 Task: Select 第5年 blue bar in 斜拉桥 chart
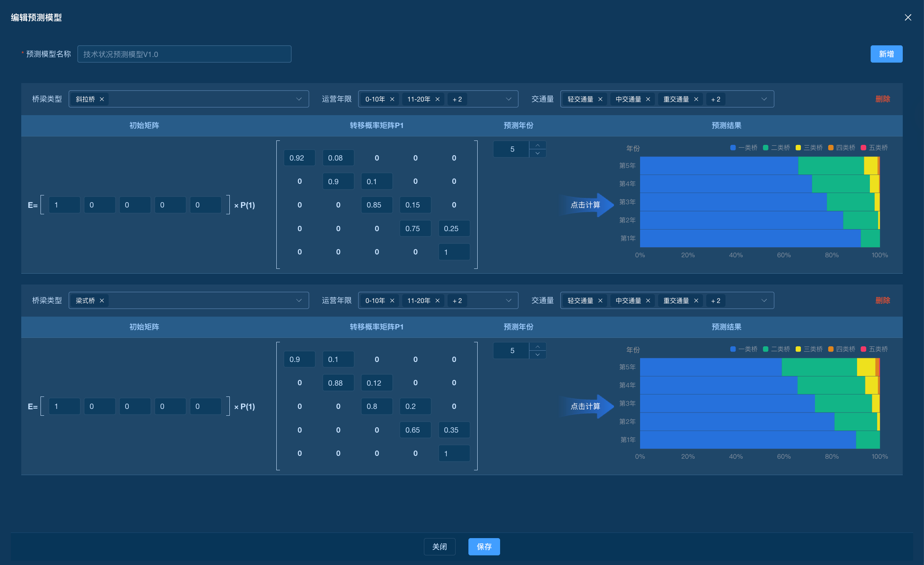pyautogui.click(x=719, y=166)
